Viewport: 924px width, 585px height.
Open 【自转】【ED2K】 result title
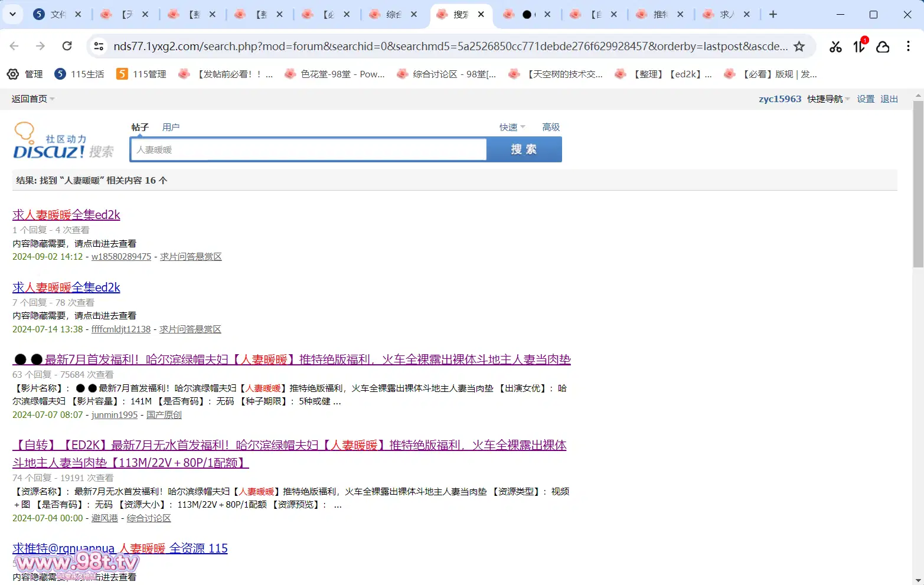(x=289, y=454)
